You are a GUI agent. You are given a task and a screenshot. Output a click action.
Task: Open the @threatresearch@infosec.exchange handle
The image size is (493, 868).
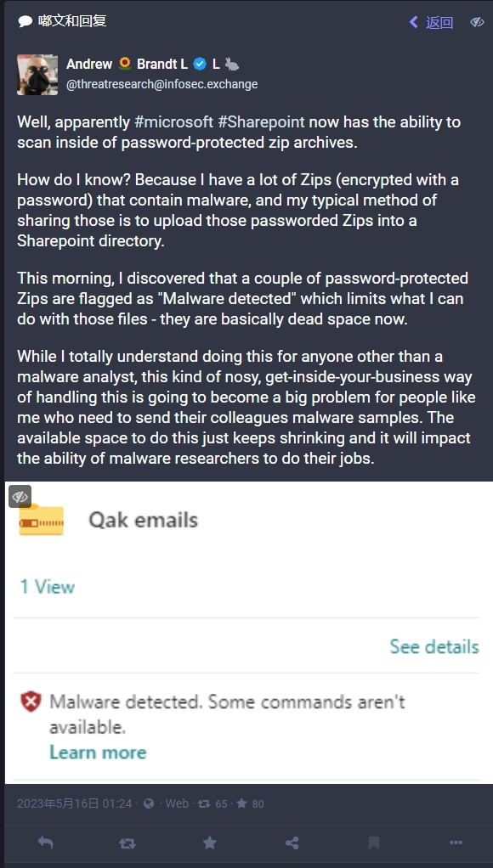click(x=161, y=85)
